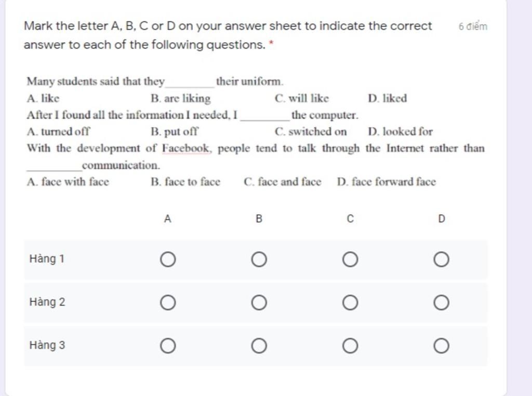This screenshot has width=532, height=396.
Task: Select option B for Hàng 1
Action: (x=259, y=260)
